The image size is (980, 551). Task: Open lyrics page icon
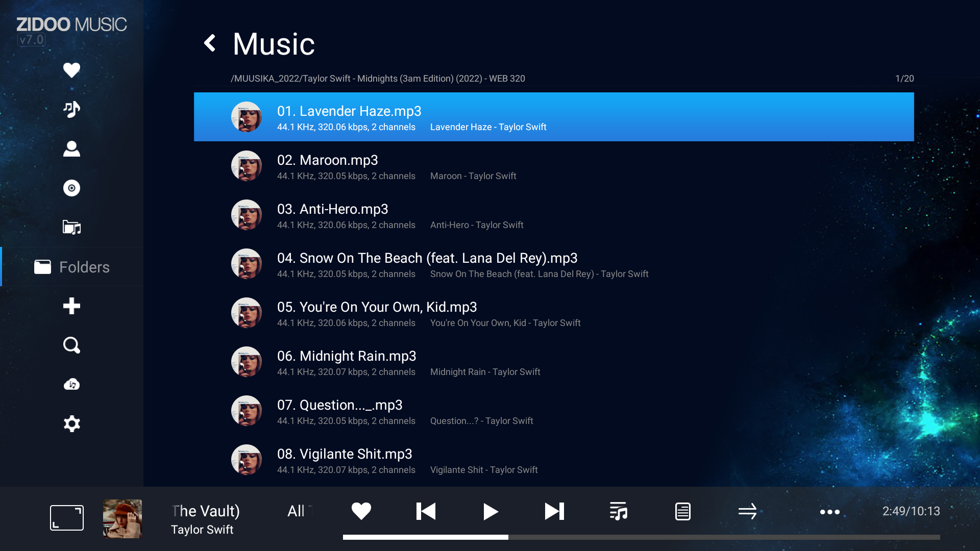(683, 511)
